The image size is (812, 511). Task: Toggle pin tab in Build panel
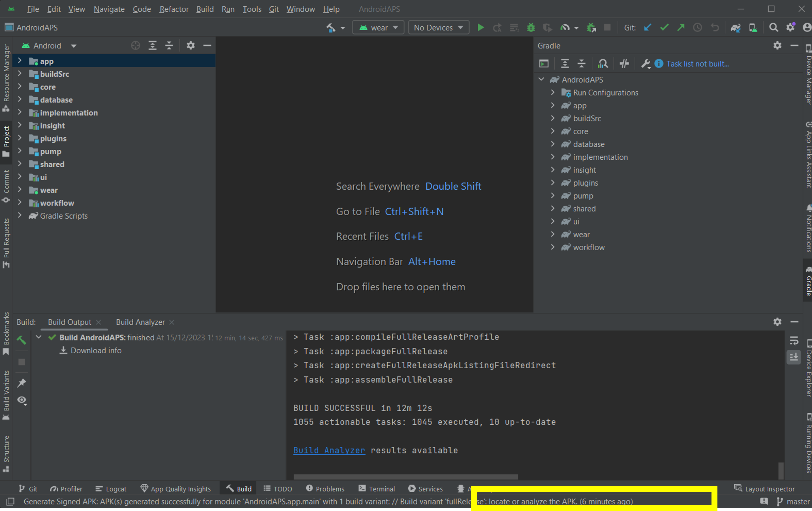[21, 382]
